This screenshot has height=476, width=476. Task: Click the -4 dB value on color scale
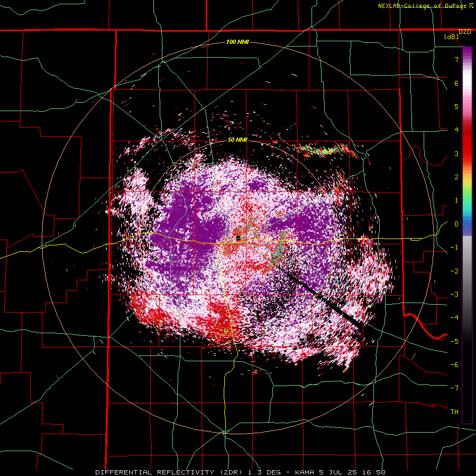454,318
